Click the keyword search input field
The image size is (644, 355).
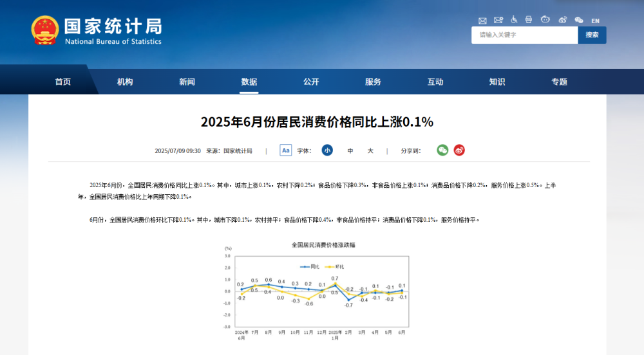[524, 35]
